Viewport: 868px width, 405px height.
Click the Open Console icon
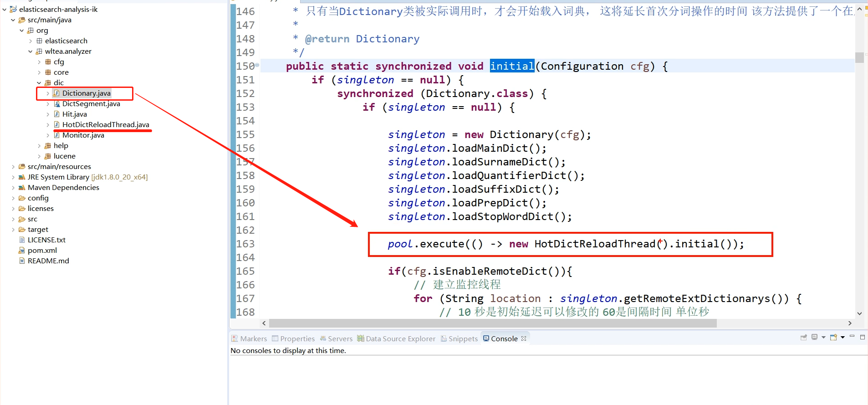[x=833, y=338]
